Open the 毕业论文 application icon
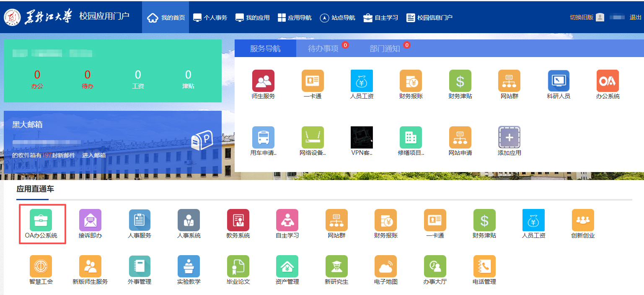Screen dimensions: 644x295 238,266
